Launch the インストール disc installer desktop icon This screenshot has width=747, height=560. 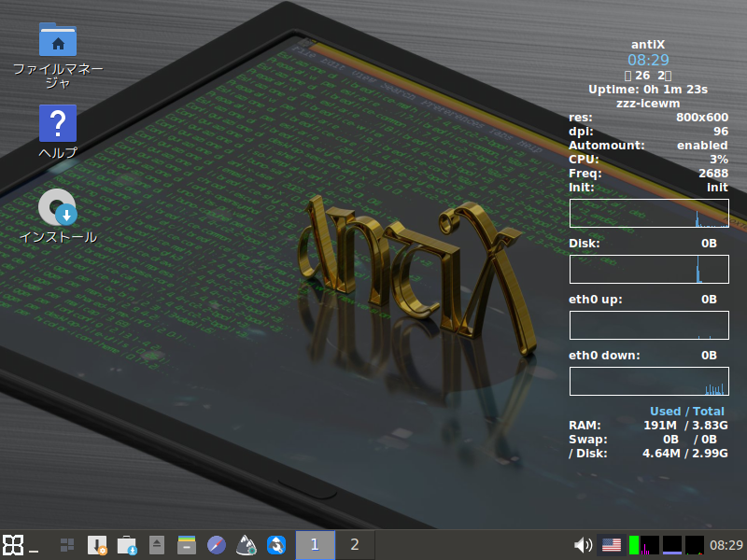pyautogui.click(x=58, y=207)
